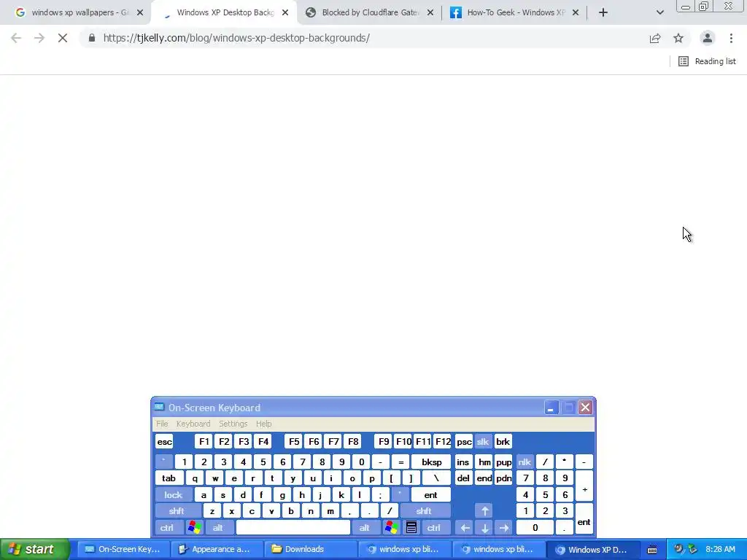This screenshot has width=747, height=560.
Task: Click the right Windows logo key
Action: pos(392,528)
